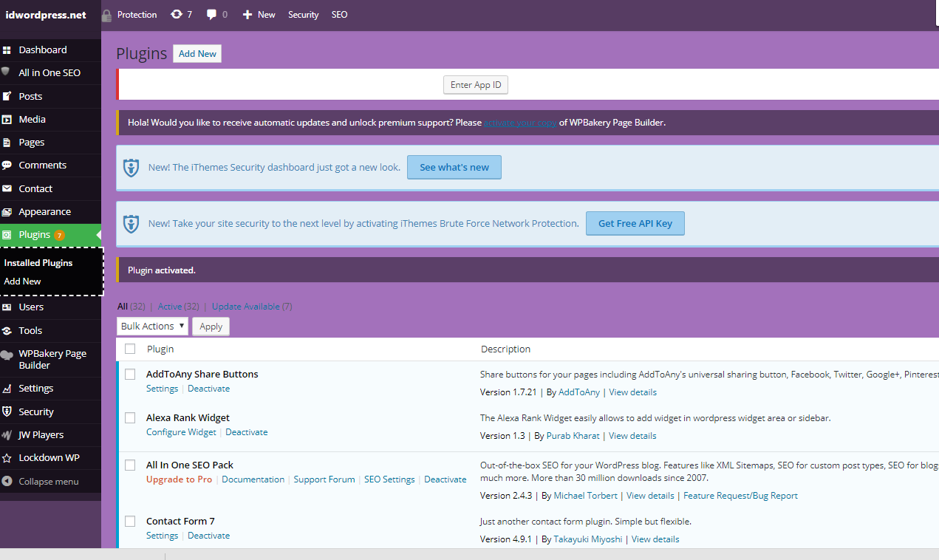Screen dimensions: 939x560
Task: Click the Dashboard icon in sidebar
Action: (x=7, y=50)
